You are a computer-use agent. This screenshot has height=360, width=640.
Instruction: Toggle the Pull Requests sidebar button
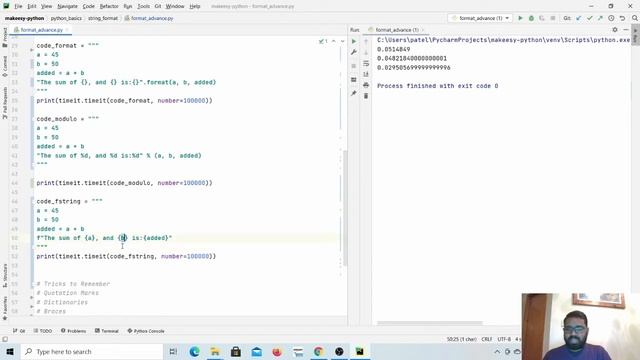point(5,102)
